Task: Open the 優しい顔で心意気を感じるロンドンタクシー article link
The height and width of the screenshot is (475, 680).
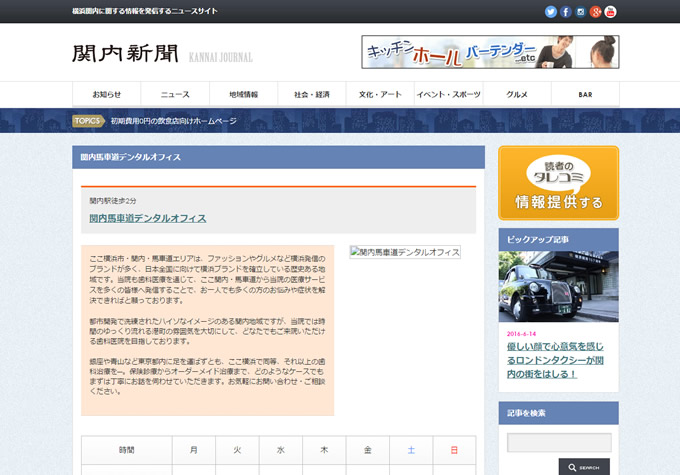Action: click(555, 360)
